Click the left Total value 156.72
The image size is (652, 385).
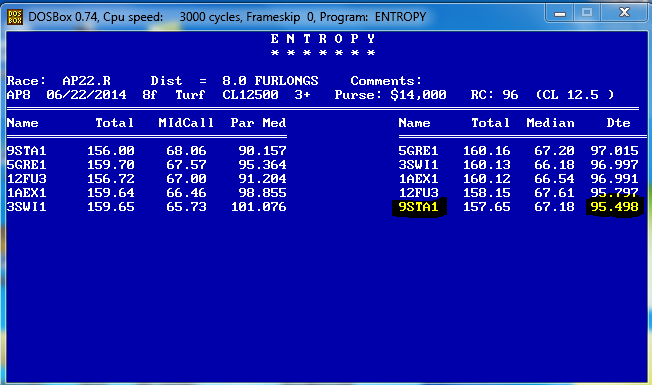point(111,179)
